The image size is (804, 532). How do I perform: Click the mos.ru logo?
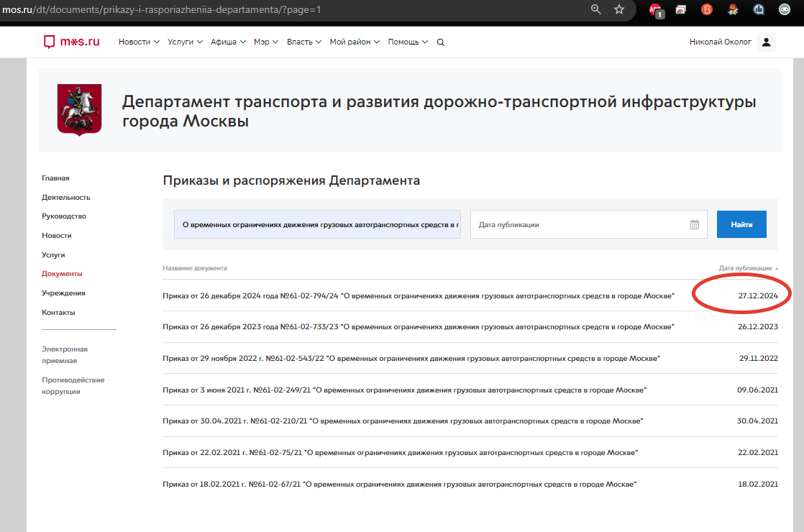click(x=72, y=42)
